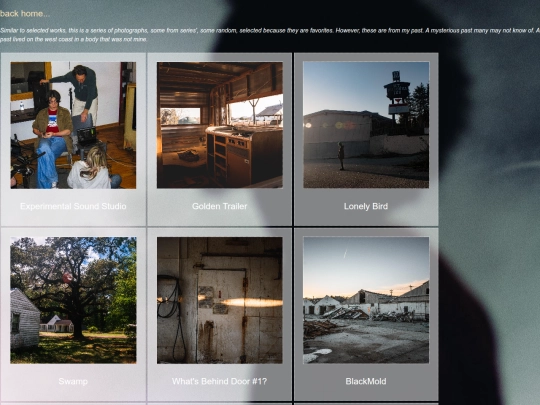Click the 'Experimental Sound Studio' caption
The image size is (540, 405).
click(x=73, y=206)
